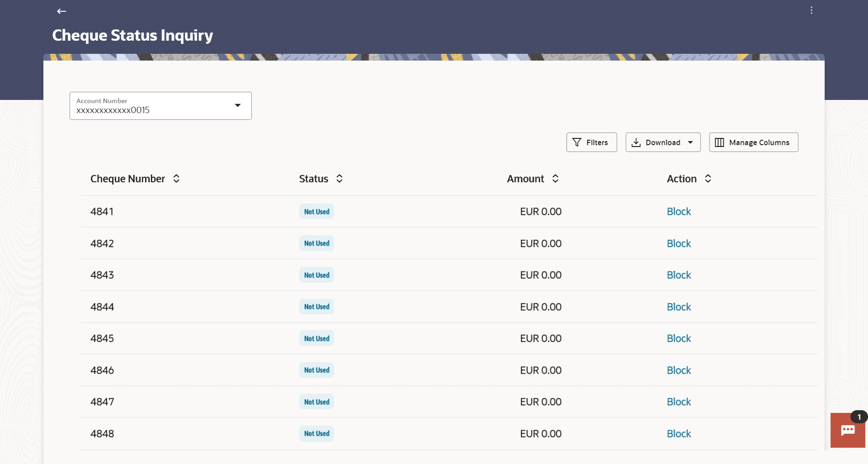Sort by Status column
868x464 pixels.
click(340, 179)
